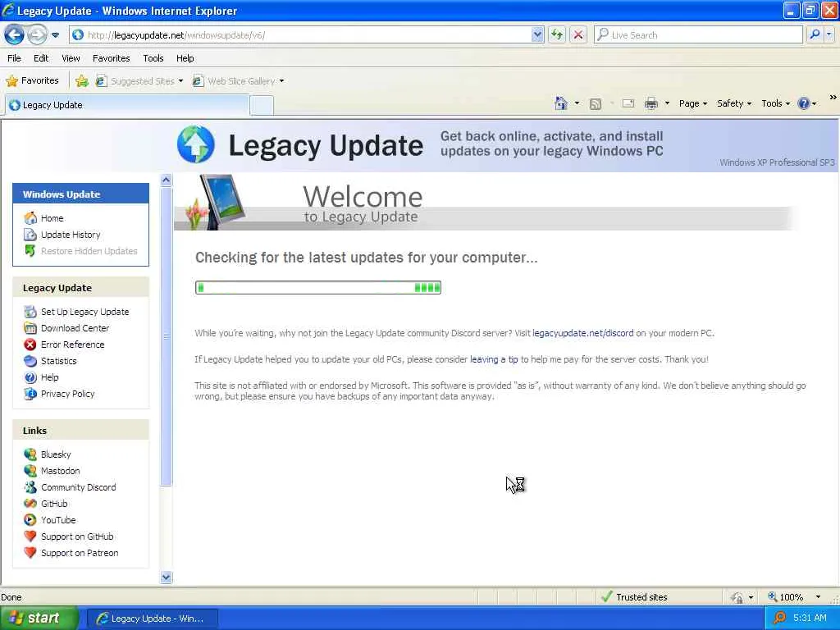The width and height of the screenshot is (840, 630).
Task: Click Legacy Update taskbar window button
Action: [152, 619]
